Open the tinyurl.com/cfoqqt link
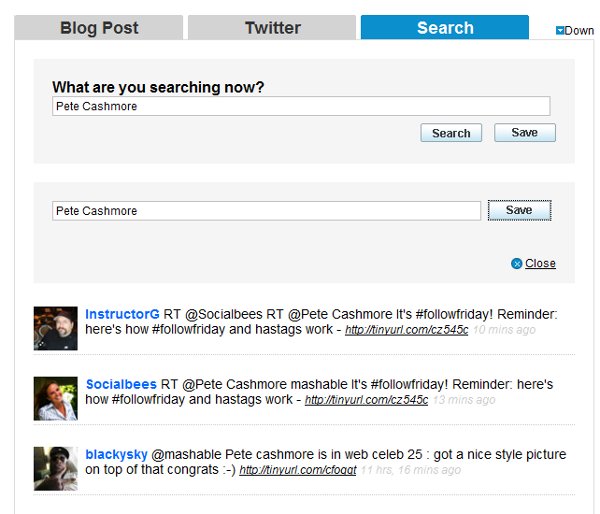Image resolution: width=600 pixels, height=514 pixels. 298,470
